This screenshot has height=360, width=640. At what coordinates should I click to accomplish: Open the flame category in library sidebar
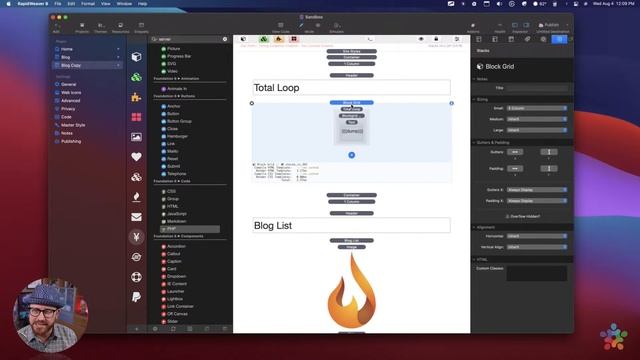pyautogui.click(x=136, y=197)
